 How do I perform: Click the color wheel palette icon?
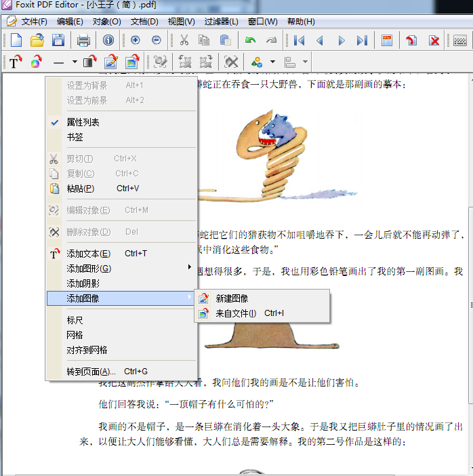[36, 62]
